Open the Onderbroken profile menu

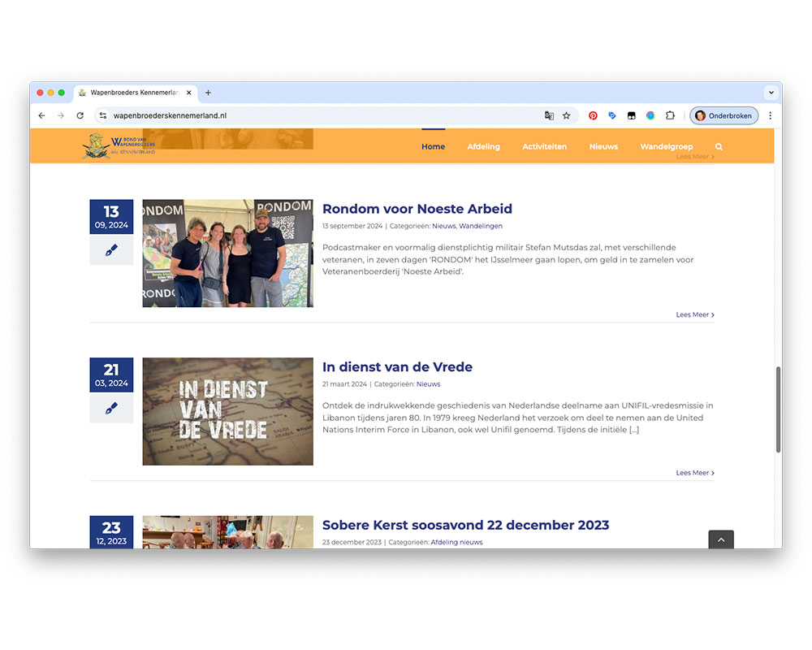point(724,115)
